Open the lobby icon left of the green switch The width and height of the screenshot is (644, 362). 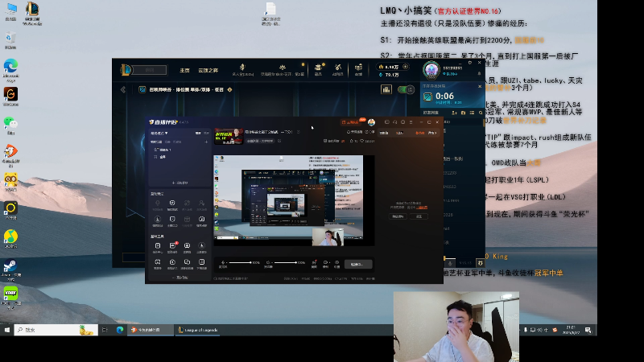(386, 89)
